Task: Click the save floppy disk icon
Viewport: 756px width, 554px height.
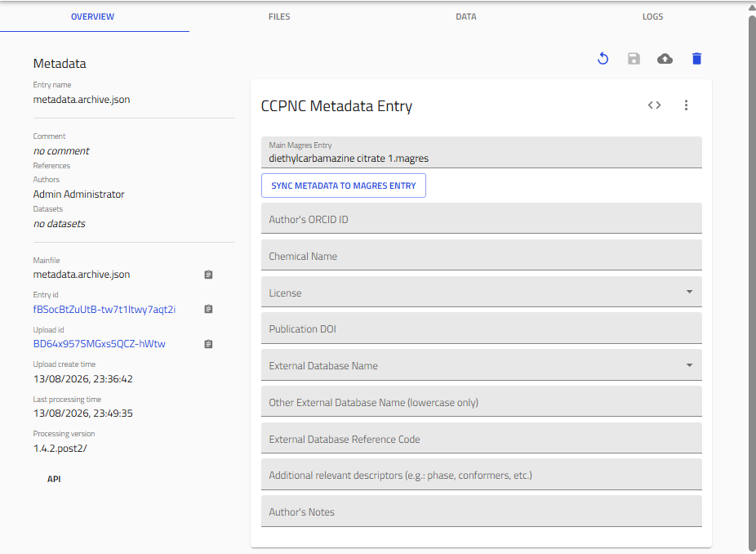Action: pyautogui.click(x=634, y=59)
